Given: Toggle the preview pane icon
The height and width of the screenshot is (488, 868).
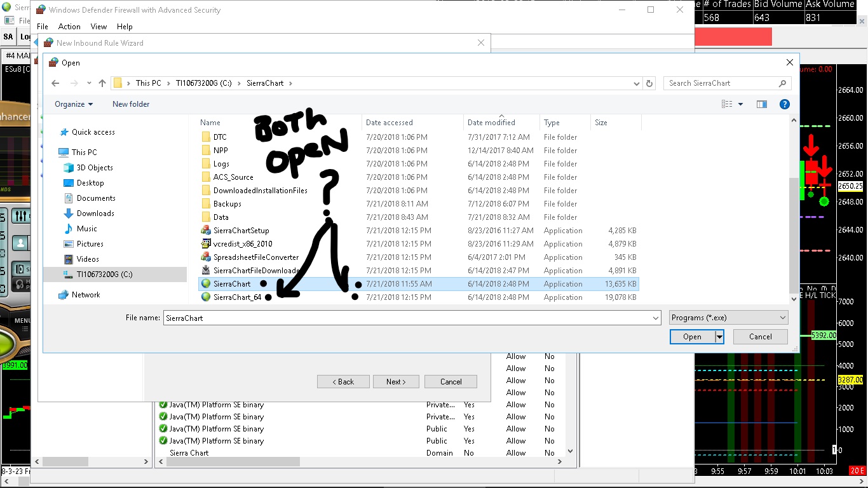Looking at the screenshot, I should click(762, 104).
